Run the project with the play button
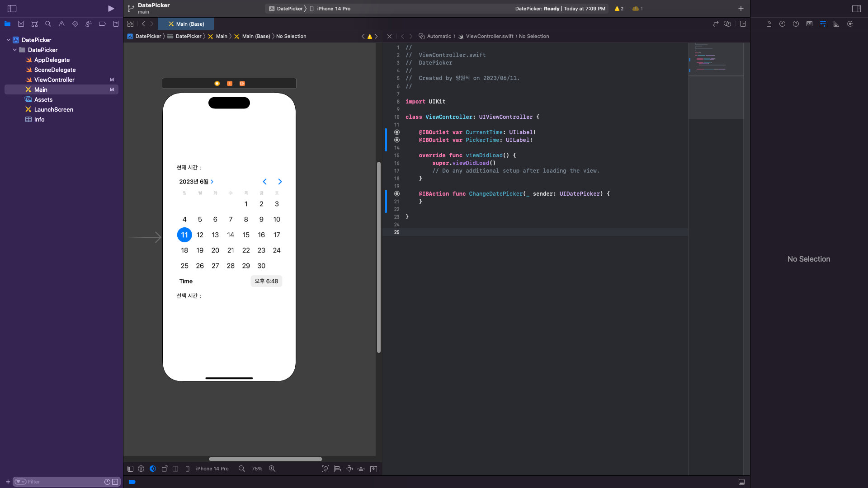868x488 pixels. tap(111, 9)
